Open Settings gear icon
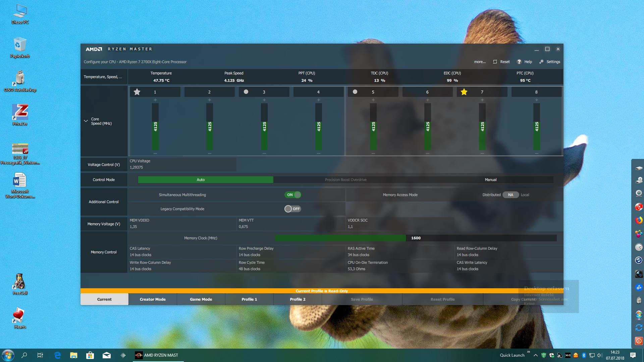 pos(541,62)
